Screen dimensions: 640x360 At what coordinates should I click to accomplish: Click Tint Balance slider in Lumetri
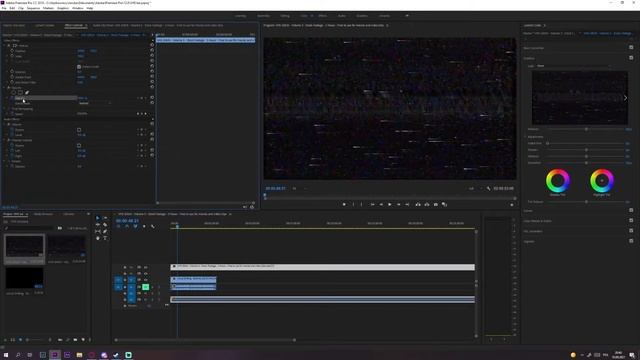[586, 202]
